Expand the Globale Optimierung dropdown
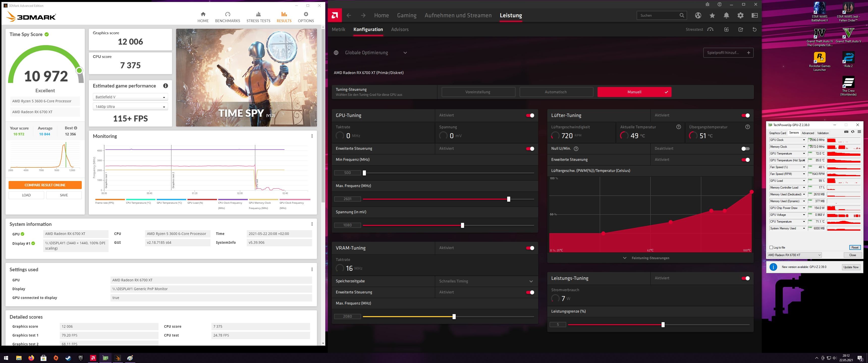868x363 pixels. pyautogui.click(x=405, y=52)
